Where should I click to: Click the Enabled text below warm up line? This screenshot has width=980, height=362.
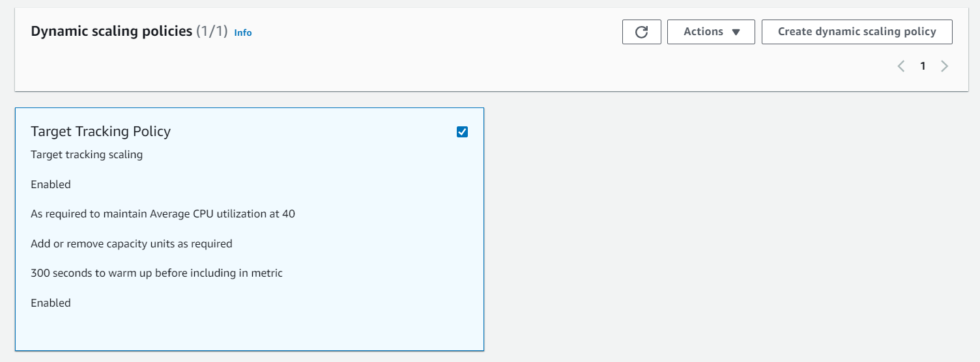click(51, 303)
